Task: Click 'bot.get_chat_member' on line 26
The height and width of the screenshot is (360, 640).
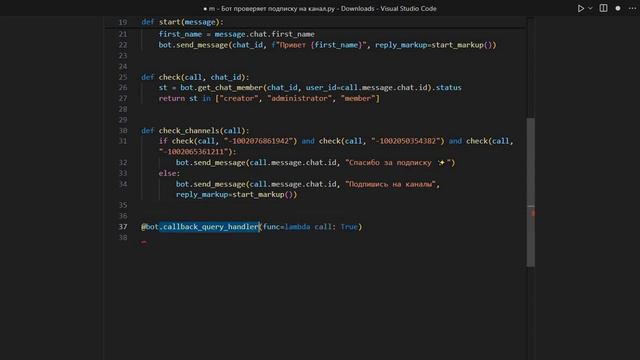Action: click(222, 87)
